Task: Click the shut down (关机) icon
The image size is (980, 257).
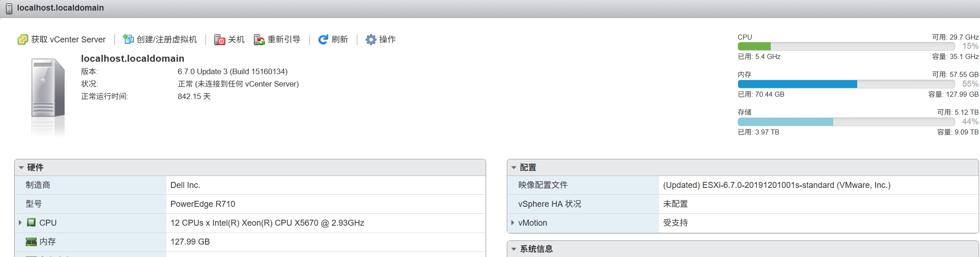Action: click(220, 40)
